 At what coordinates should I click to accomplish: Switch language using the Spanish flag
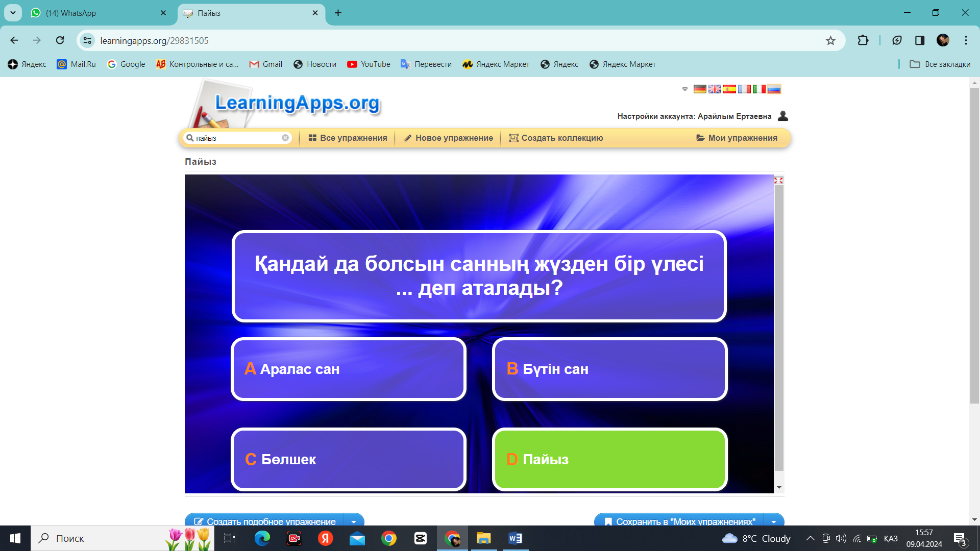(x=729, y=89)
